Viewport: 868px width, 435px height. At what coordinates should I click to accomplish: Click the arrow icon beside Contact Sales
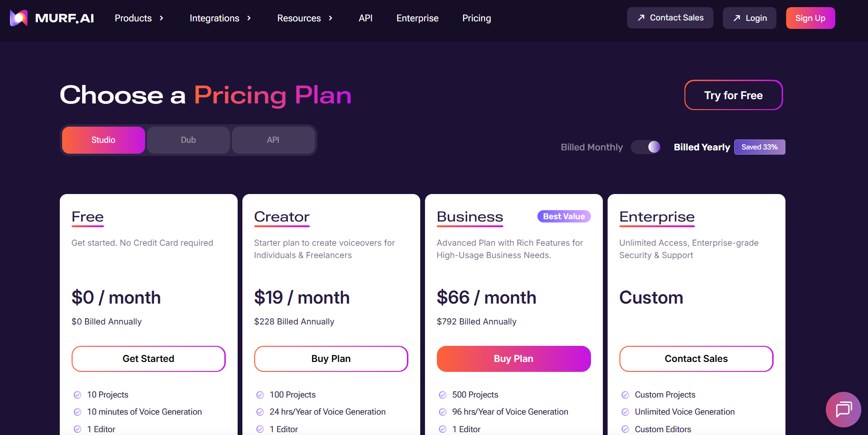tap(641, 18)
